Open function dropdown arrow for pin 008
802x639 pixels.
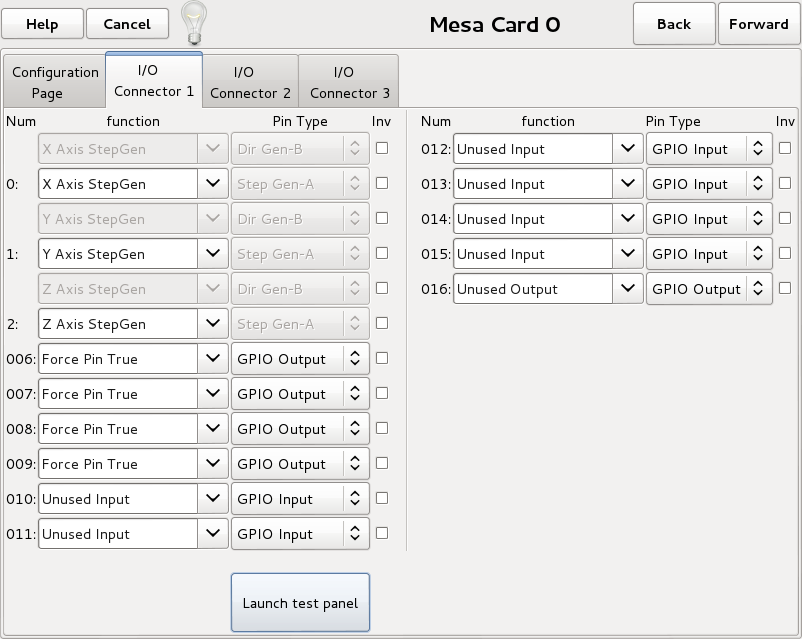tap(213, 429)
